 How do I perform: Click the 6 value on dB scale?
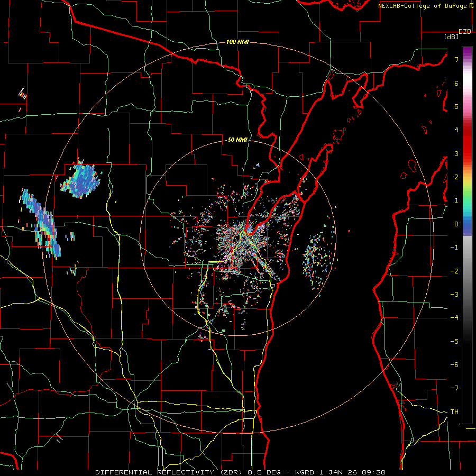tap(456, 83)
